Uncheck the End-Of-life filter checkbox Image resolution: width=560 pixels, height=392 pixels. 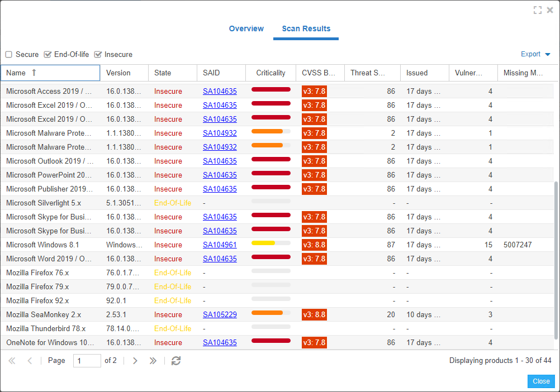48,55
